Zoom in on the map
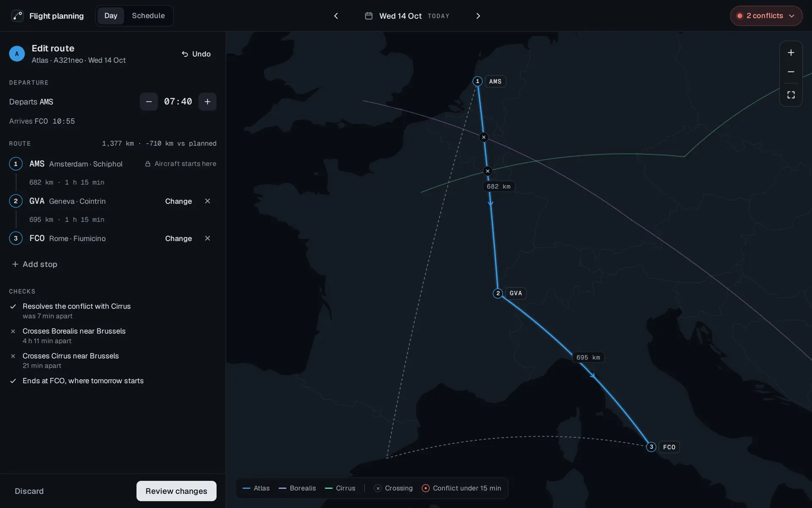Screen dimensions: 812x508 tap(791, 52)
